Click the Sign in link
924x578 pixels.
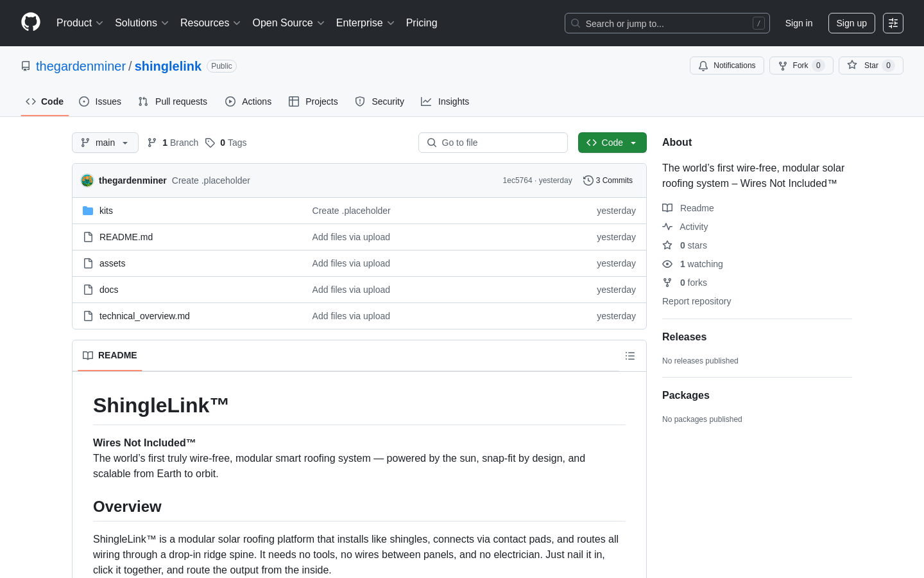(799, 23)
